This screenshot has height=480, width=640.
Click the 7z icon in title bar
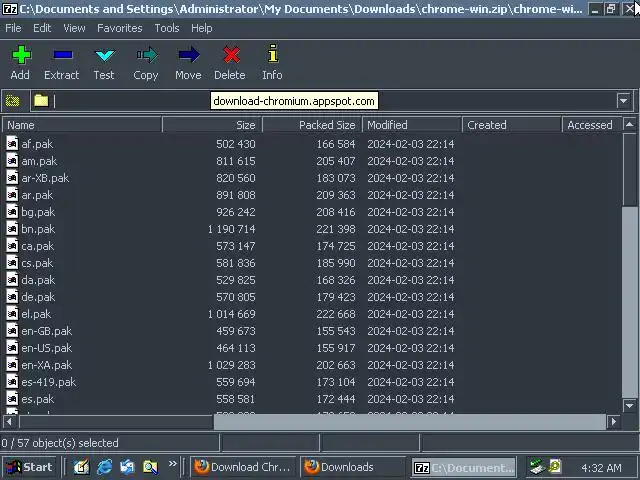click(x=10, y=9)
